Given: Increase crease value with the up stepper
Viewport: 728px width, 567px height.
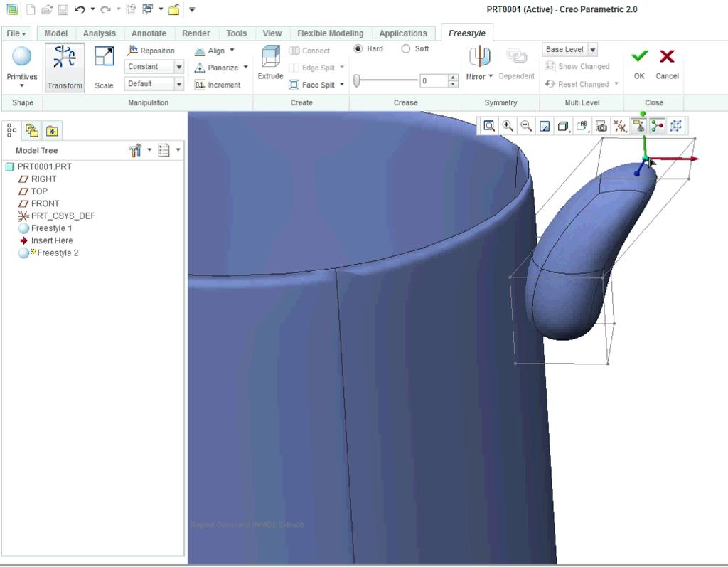Looking at the screenshot, I should coord(453,78).
